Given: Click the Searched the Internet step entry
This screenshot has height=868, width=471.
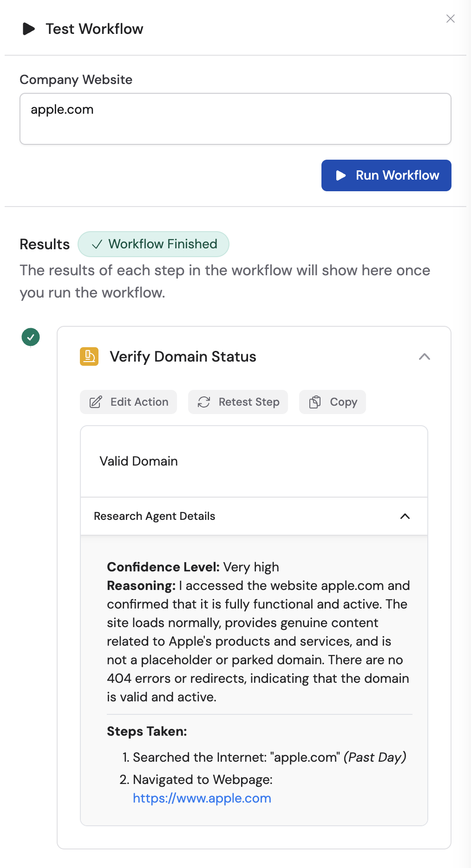Looking at the screenshot, I should click(x=264, y=758).
